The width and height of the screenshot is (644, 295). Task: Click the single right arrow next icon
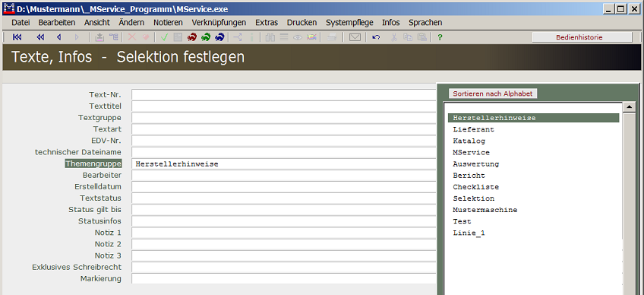77,37
